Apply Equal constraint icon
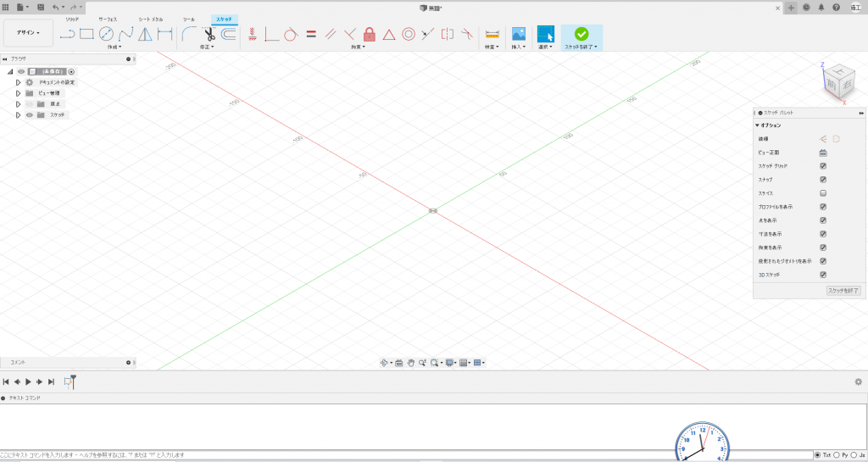The image size is (868, 462). [310, 34]
